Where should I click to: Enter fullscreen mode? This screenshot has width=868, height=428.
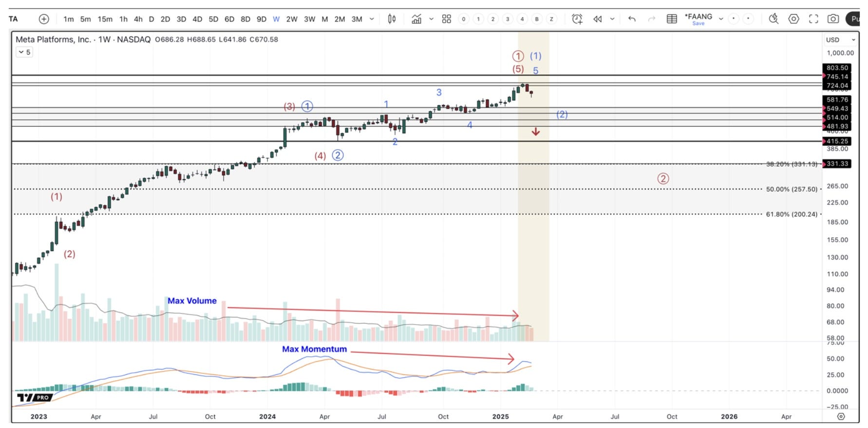coord(813,19)
